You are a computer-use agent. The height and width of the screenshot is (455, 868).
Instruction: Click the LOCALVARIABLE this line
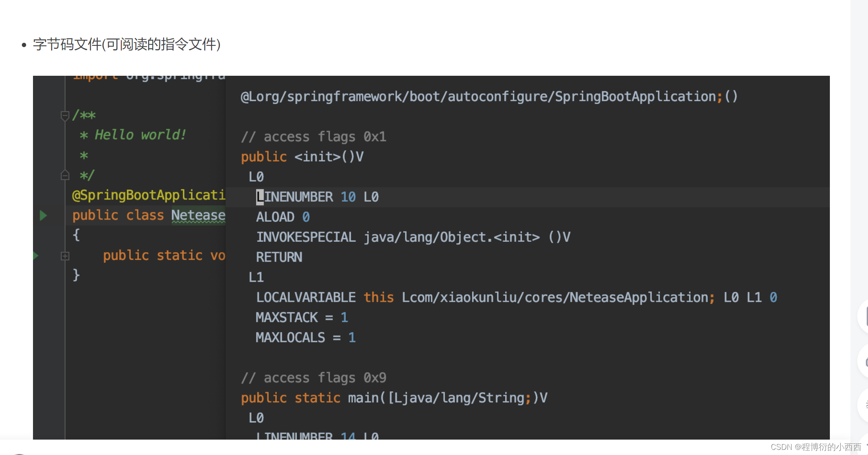(x=516, y=297)
